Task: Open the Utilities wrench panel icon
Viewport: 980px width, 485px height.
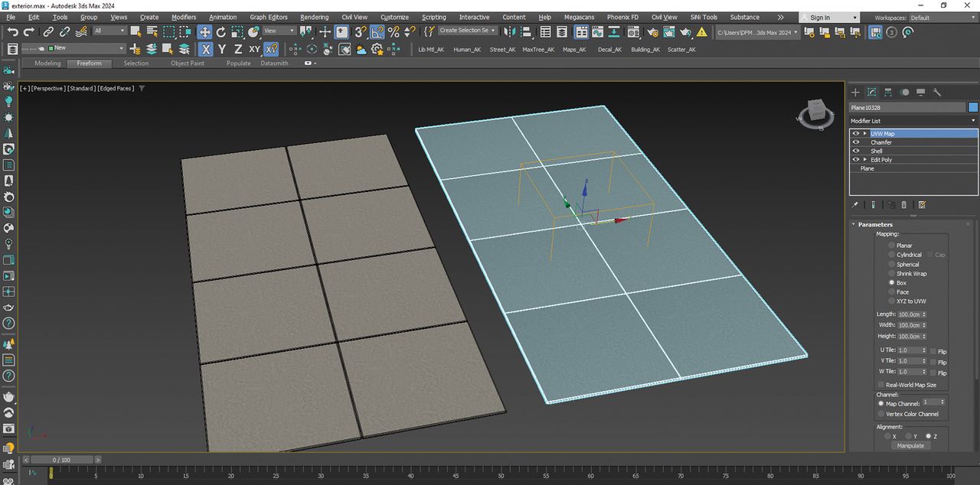Action: pos(937,92)
